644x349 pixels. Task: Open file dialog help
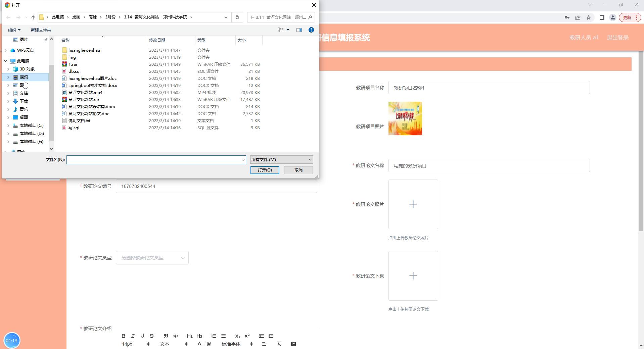click(x=311, y=30)
